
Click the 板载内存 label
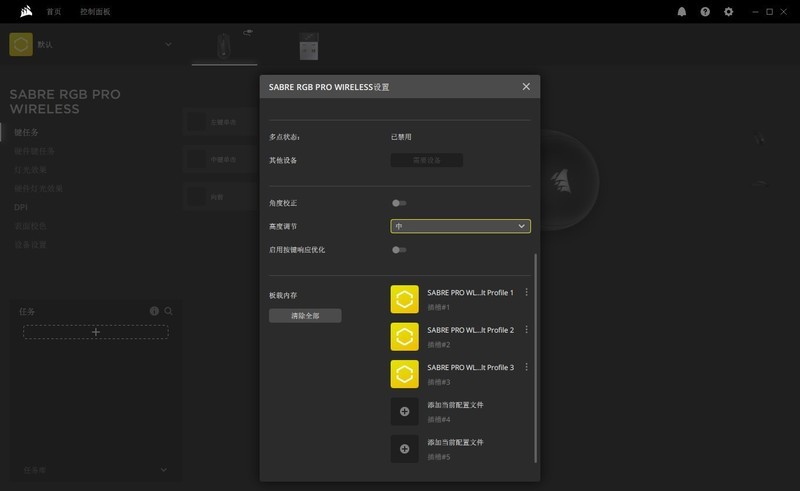coord(283,295)
